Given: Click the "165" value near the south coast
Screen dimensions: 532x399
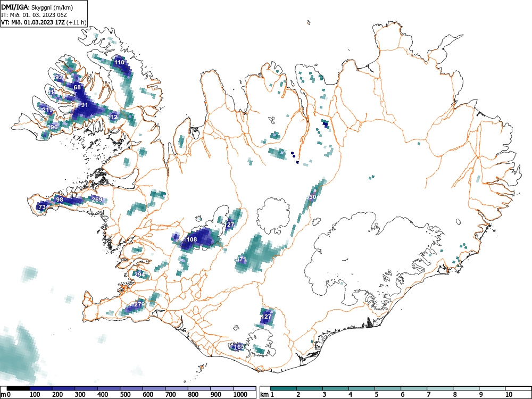Looking at the screenshot, I should coord(239,347).
